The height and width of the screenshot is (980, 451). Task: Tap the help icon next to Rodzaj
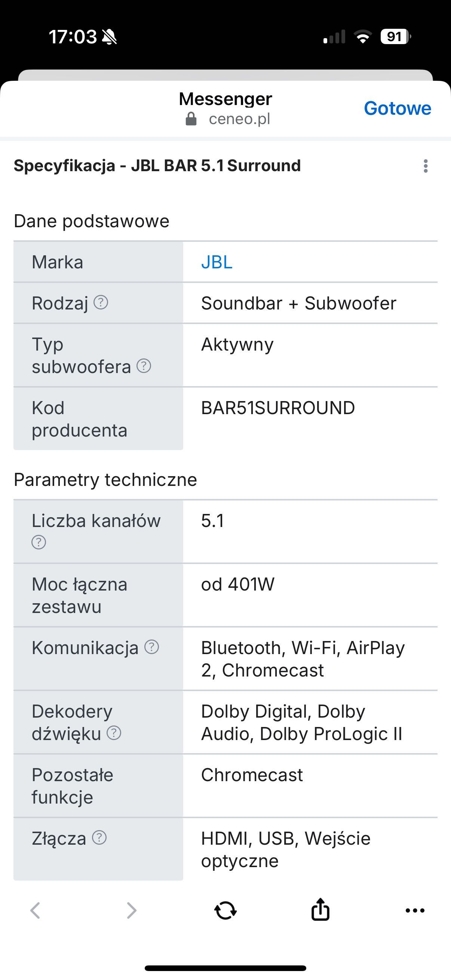pos(101,302)
